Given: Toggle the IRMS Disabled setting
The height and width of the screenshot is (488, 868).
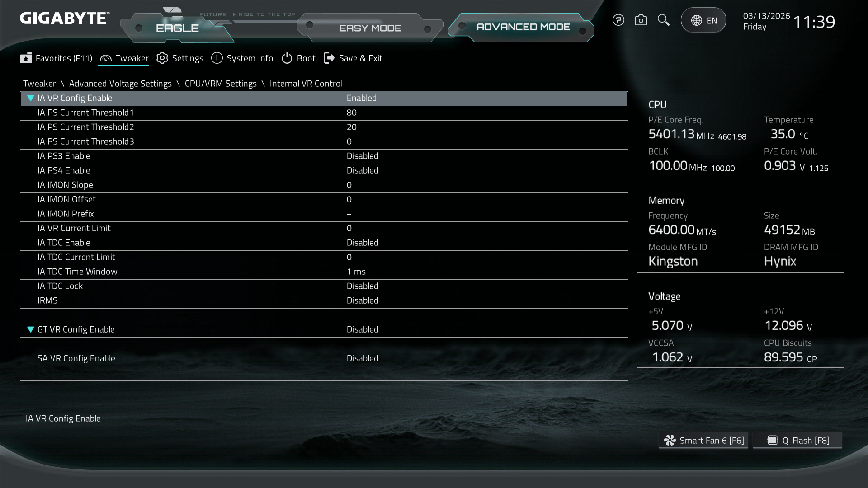Looking at the screenshot, I should pos(362,300).
